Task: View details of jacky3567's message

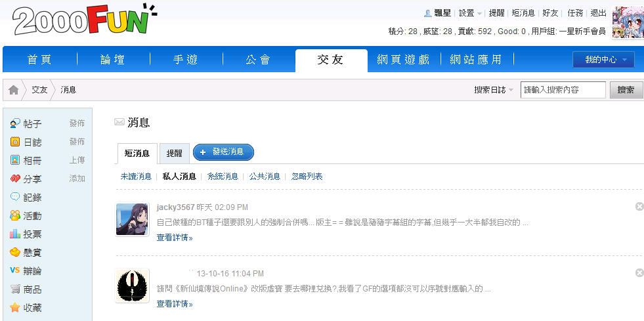Action: click(175, 238)
